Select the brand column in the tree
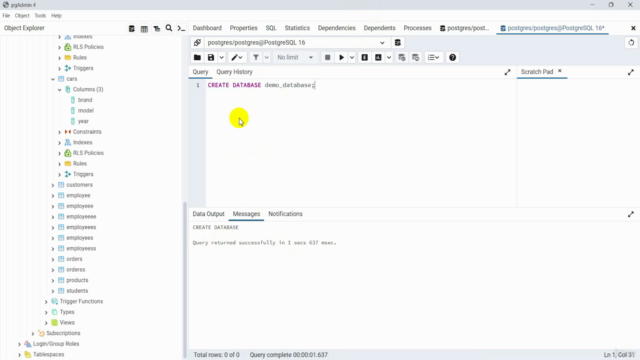The width and height of the screenshot is (640, 360). pos(85,100)
